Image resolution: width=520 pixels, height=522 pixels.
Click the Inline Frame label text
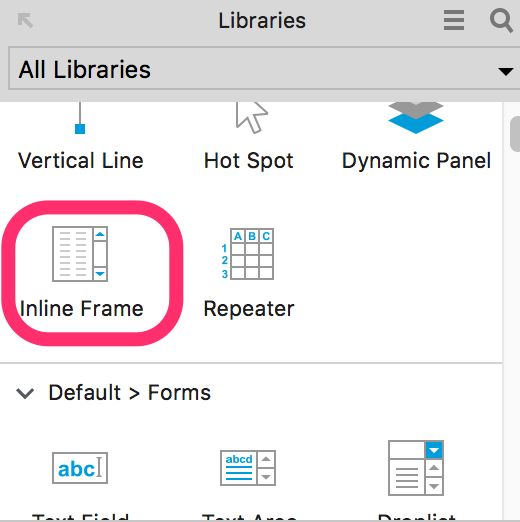click(x=82, y=308)
